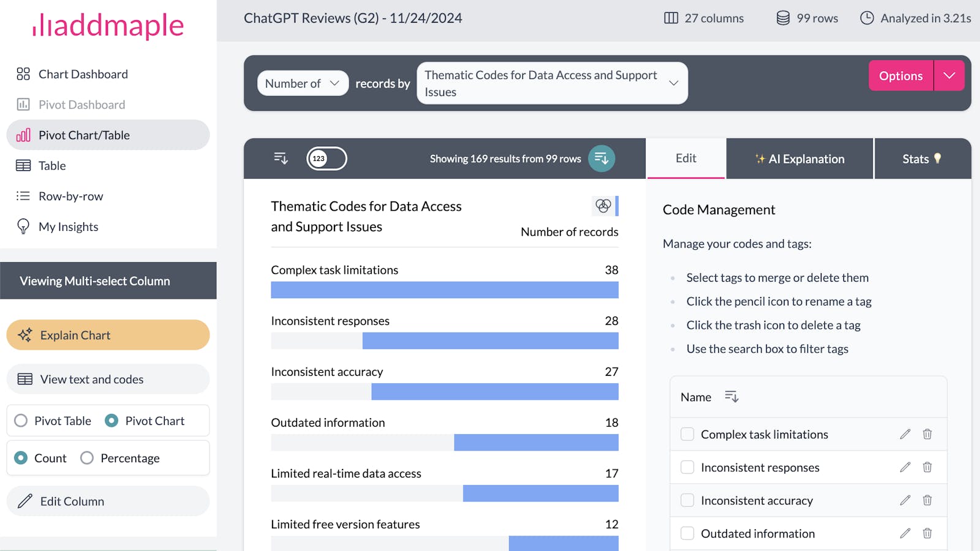Viewport: 980px width, 551px height.
Task: Rename Outdated information with pencil icon
Action: 905,533
